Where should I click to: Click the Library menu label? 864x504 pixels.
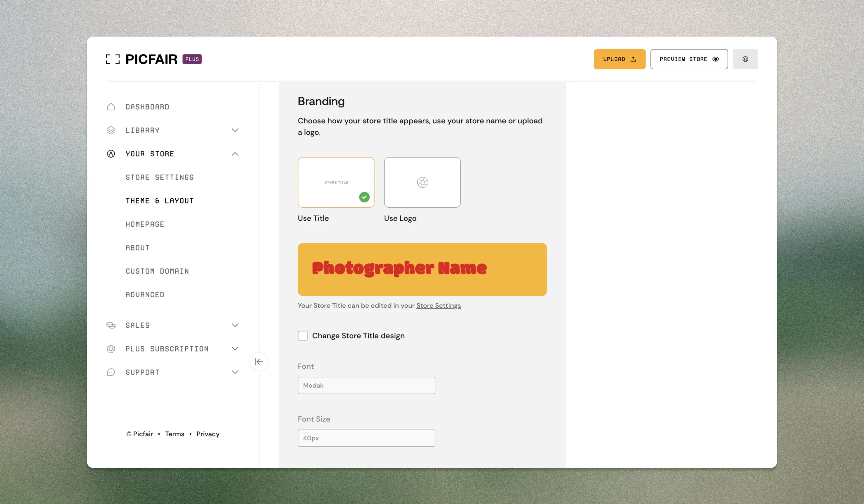pyautogui.click(x=142, y=130)
